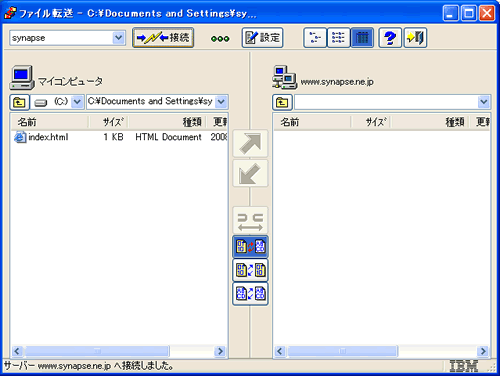The height and width of the screenshot is (376, 500).
Task: Minimize the ファイル転送 window
Action: (451, 14)
